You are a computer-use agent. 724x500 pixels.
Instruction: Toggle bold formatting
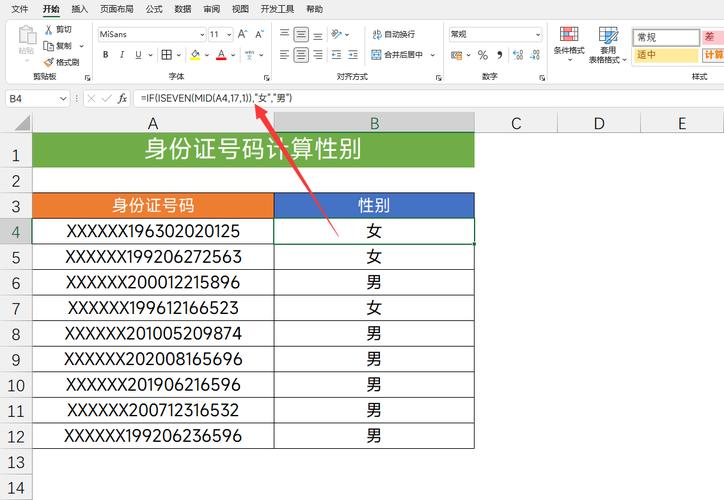click(106, 55)
